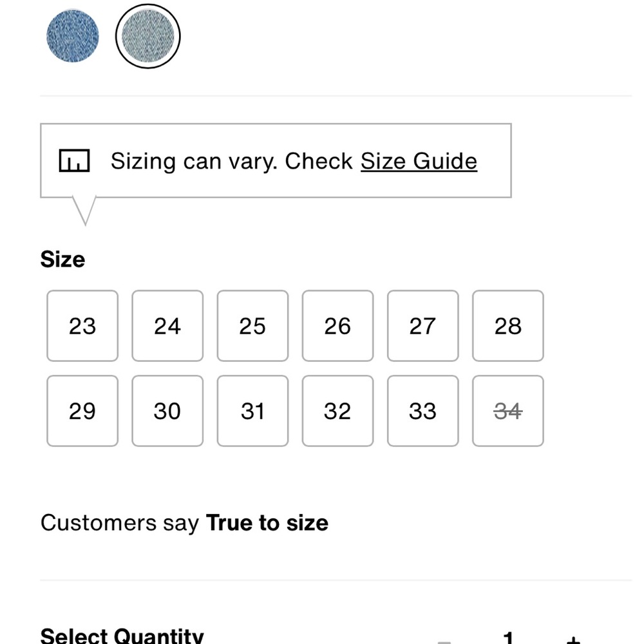
Task: Click the quantity value field
Action: click(x=509, y=638)
